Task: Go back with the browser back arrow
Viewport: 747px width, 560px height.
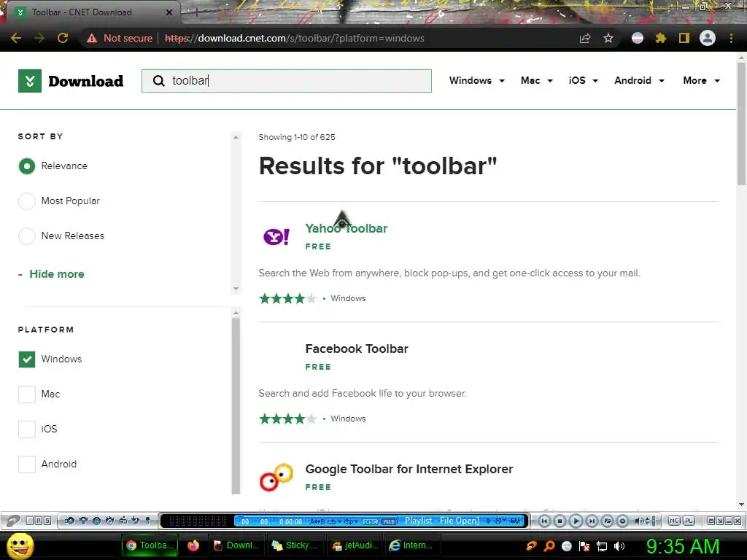Action: coord(16,38)
